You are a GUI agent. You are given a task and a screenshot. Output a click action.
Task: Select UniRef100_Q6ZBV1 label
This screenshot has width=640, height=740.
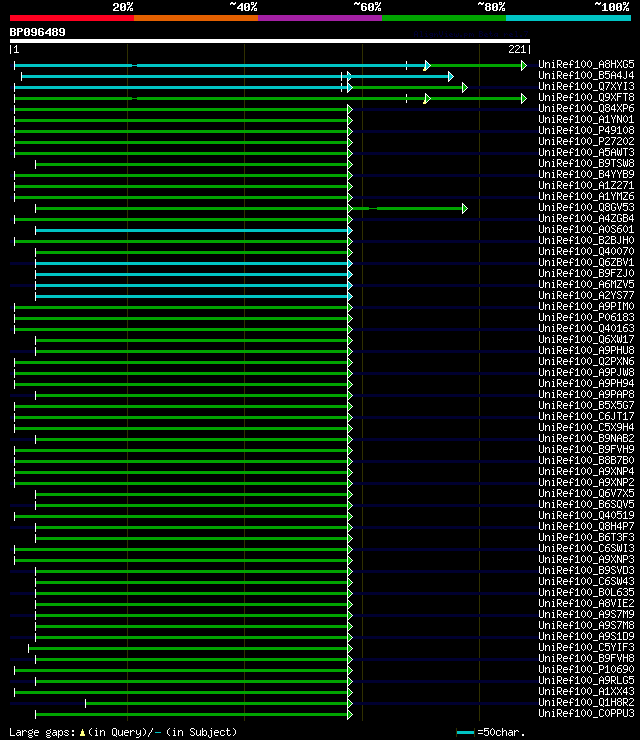586,262
